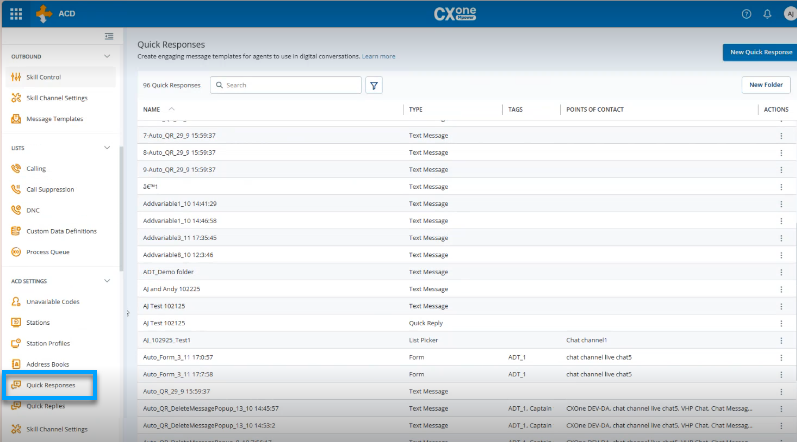Collapse the ACD SETTINGS section
Viewport: 797px width, 442px height.
point(108,281)
